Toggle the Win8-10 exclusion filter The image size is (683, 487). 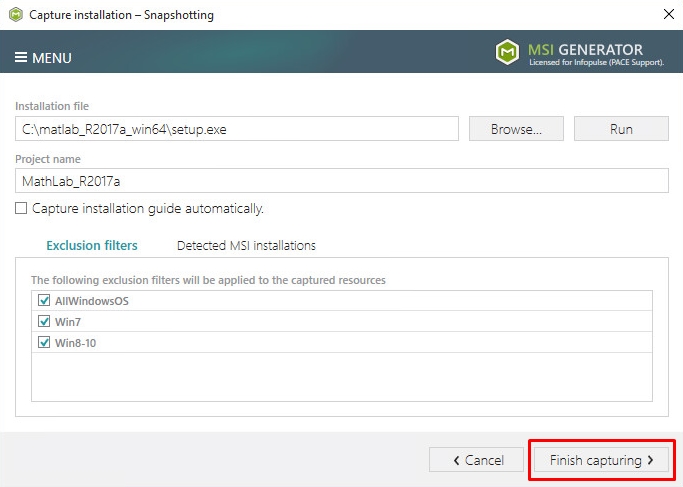pos(44,342)
